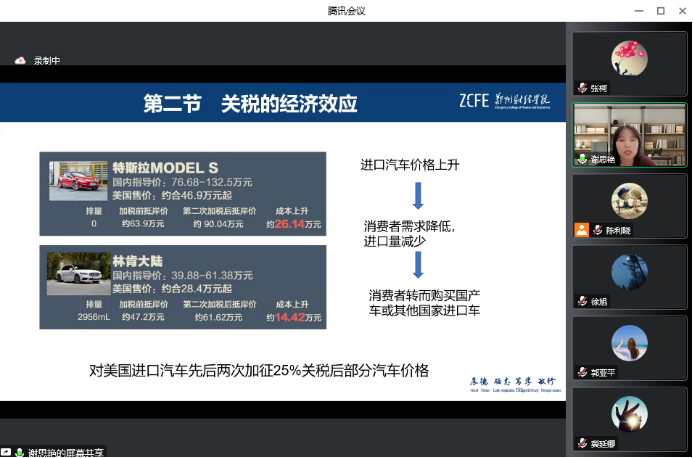Click 窦廷娜's muted microphone icon
Viewport: 693px width, 458px height.
click(582, 443)
